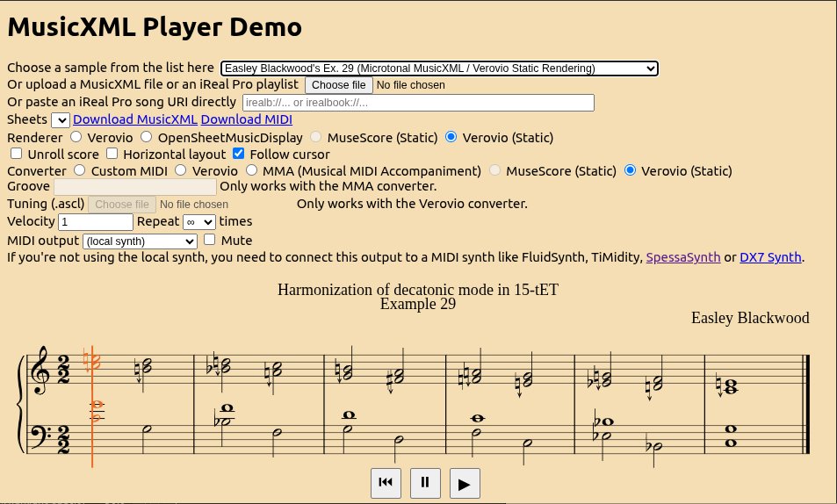Click the rewind to start button

pos(385,482)
